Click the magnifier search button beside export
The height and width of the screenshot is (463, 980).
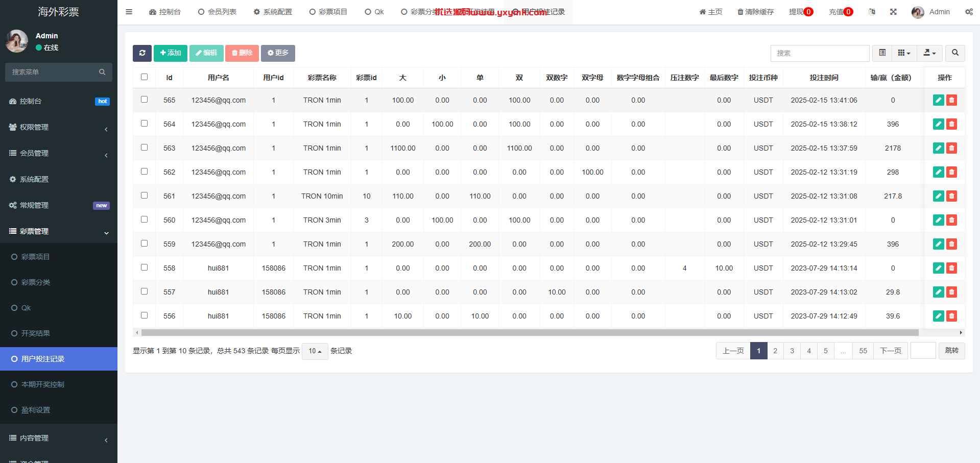point(955,53)
